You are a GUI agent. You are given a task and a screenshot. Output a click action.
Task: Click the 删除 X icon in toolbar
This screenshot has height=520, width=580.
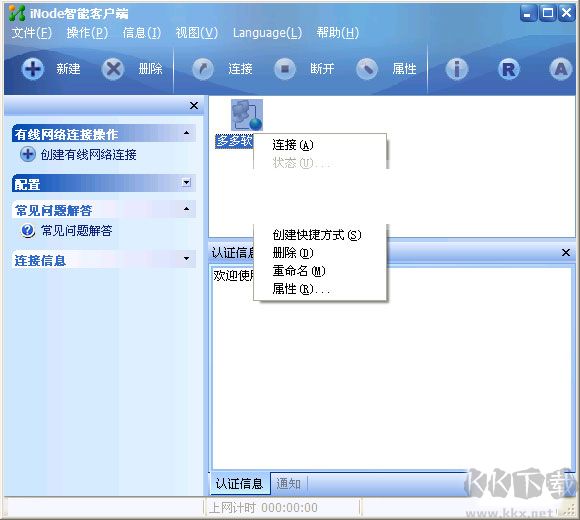113,69
